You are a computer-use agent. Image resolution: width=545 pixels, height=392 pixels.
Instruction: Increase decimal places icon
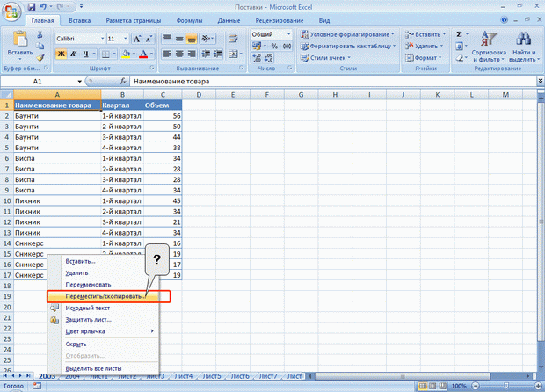pyautogui.click(x=258, y=58)
